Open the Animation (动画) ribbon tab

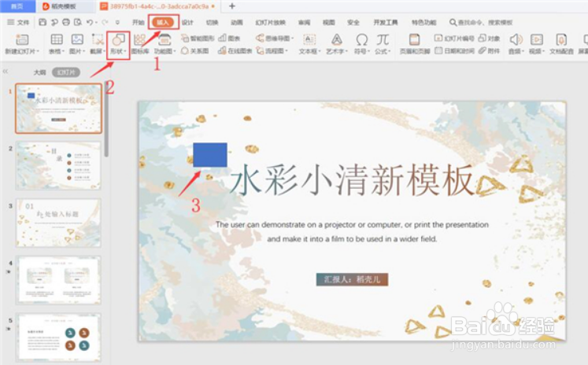(237, 23)
